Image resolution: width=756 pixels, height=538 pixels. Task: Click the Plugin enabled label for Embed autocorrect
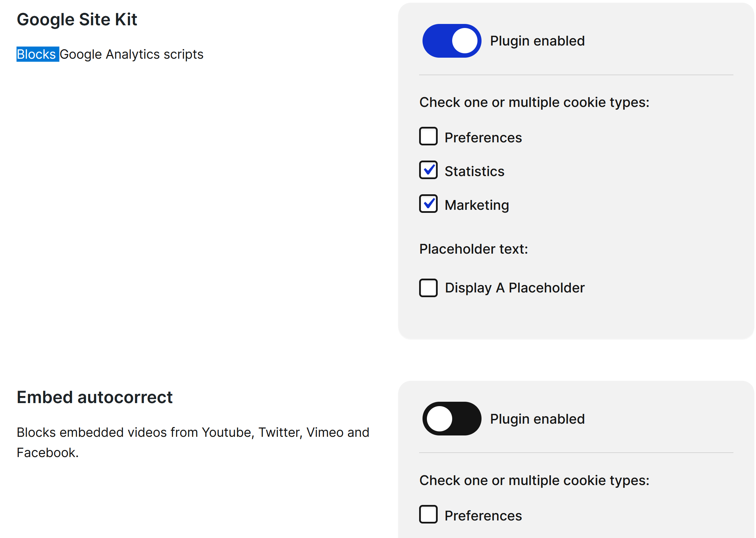click(x=537, y=419)
